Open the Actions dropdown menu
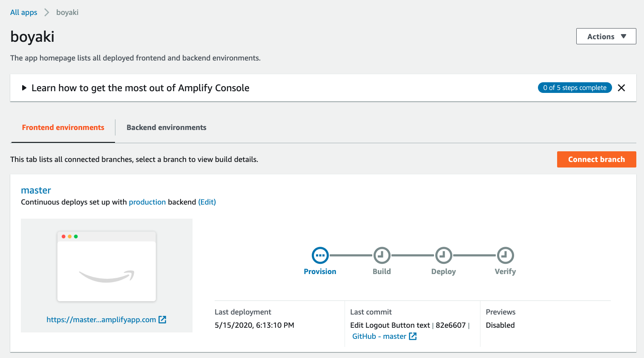 tap(606, 36)
